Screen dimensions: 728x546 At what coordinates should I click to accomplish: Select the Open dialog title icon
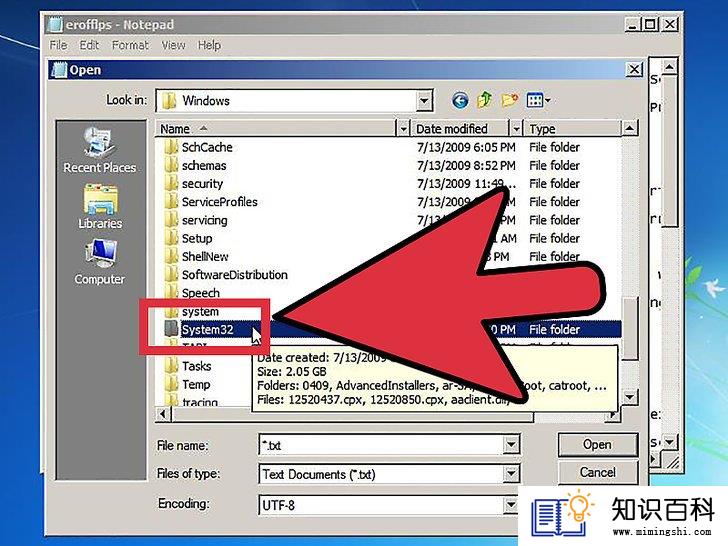coord(58,70)
